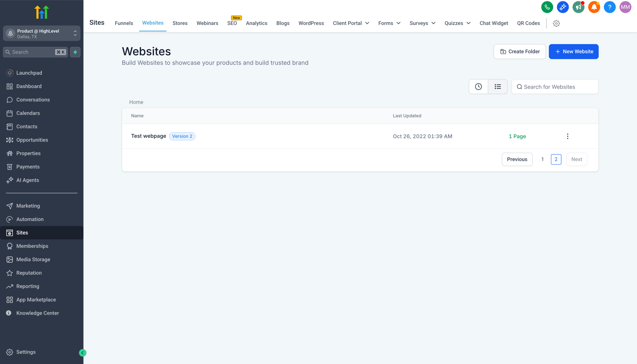Image resolution: width=637 pixels, height=364 pixels.
Task: Open the three-dot menu for Test webpage
Action: click(x=568, y=136)
